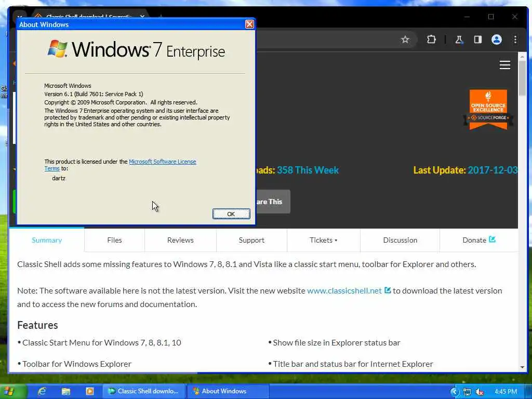The height and width of the screenshot is (399, 532).
Task: Open Chrome profile avatar
Action: (496, 39)
